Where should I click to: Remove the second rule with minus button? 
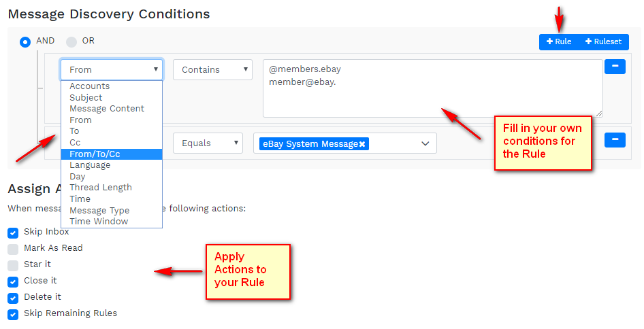click(x=615, y=140)
